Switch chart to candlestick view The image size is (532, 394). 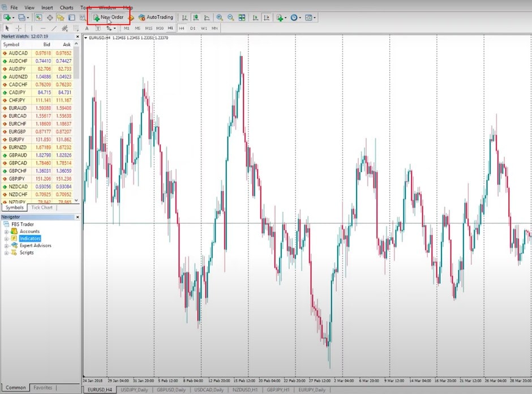pyautogui.click(x=195, y=18)
